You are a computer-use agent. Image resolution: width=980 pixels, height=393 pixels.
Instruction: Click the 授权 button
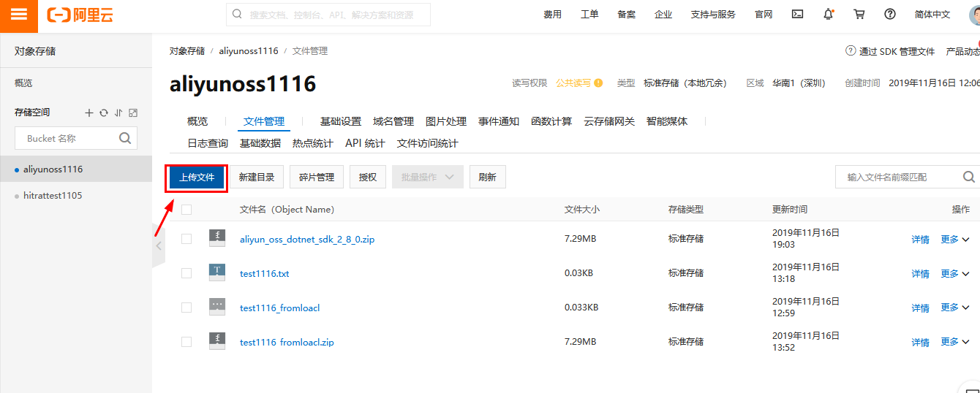pos(368,177)
